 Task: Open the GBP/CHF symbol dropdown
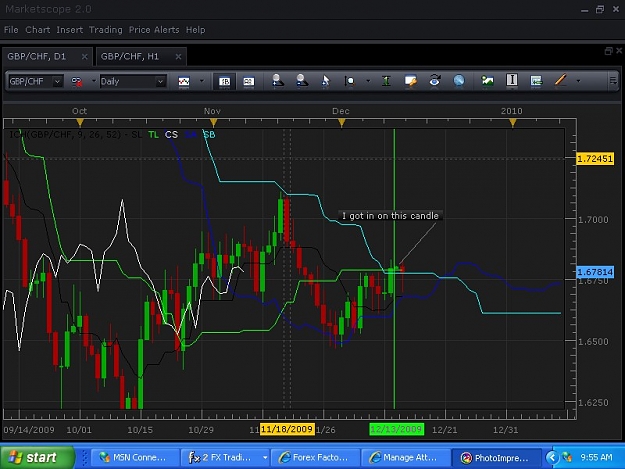[57, 82]
